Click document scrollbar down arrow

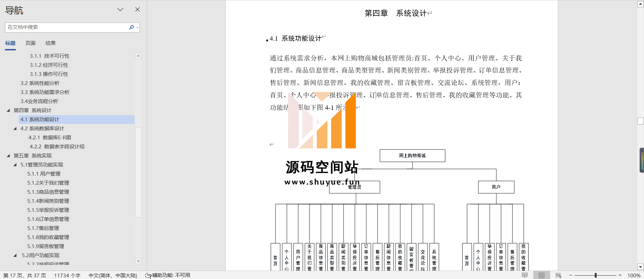(640, 267)
